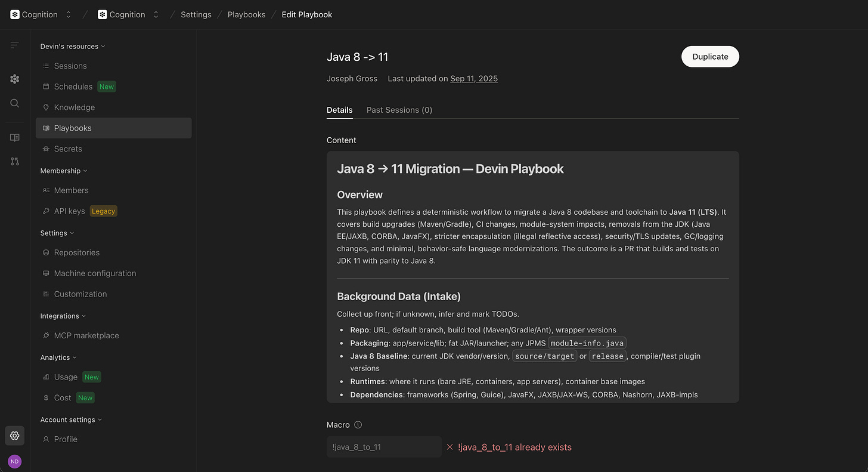Screen dimensions: 868x472
Task: Click the red X error icon beside the macro
Action: (450, 447)
